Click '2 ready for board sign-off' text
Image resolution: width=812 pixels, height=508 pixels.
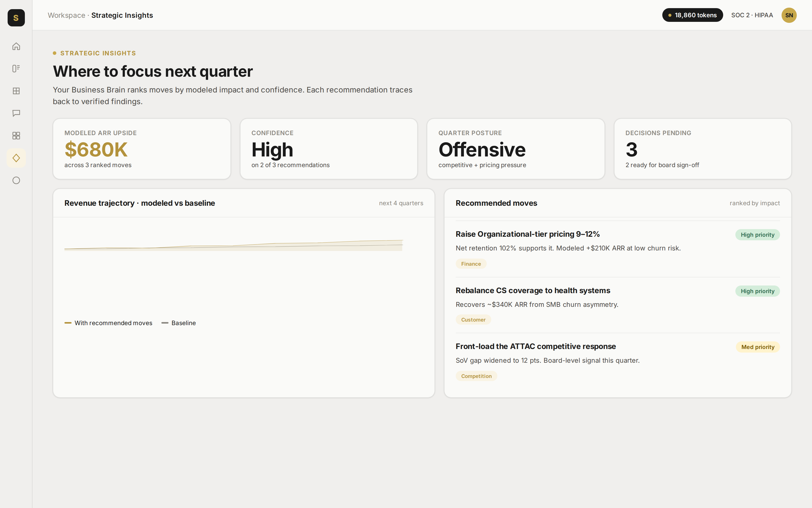662,165
